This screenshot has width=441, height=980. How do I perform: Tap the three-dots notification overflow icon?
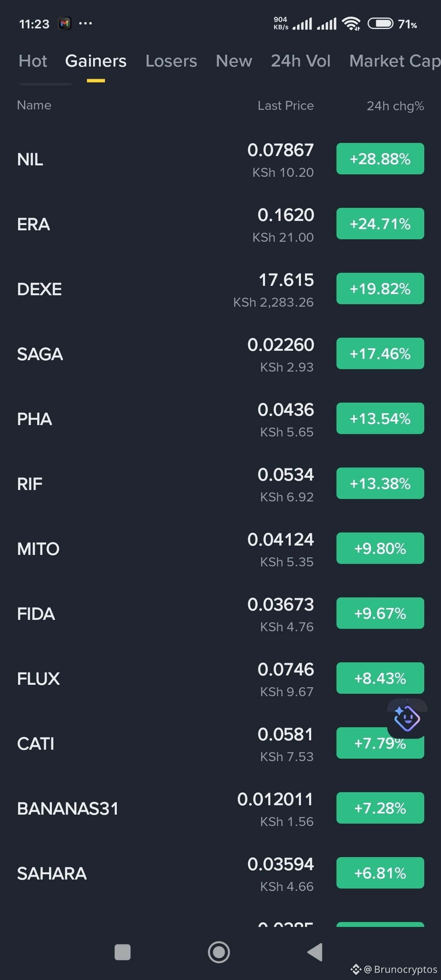click(85, 24)
